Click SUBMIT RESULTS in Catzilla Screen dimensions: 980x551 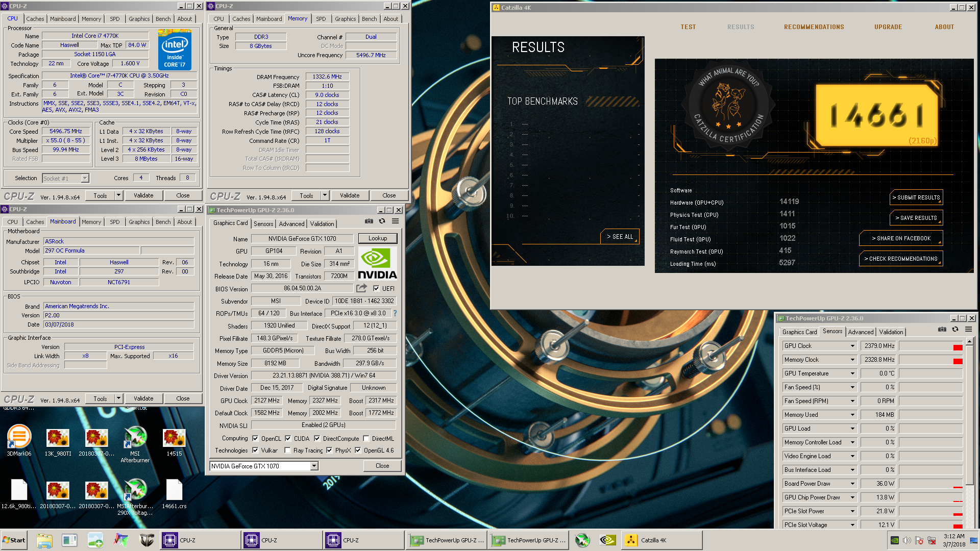pyautogui.click(x=916, y=197)
